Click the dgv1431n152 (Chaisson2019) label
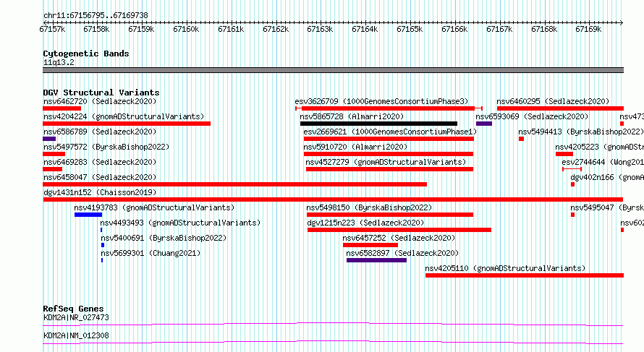 (x=100, y=192)
